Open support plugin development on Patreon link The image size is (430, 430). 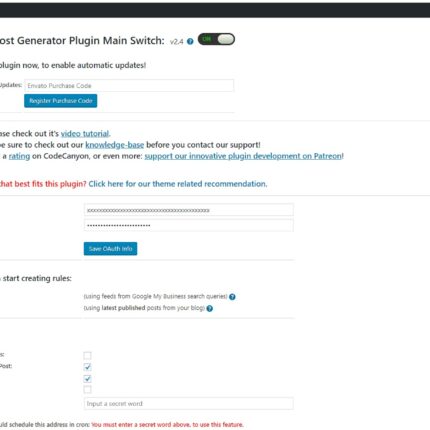[x=243, y=156]
